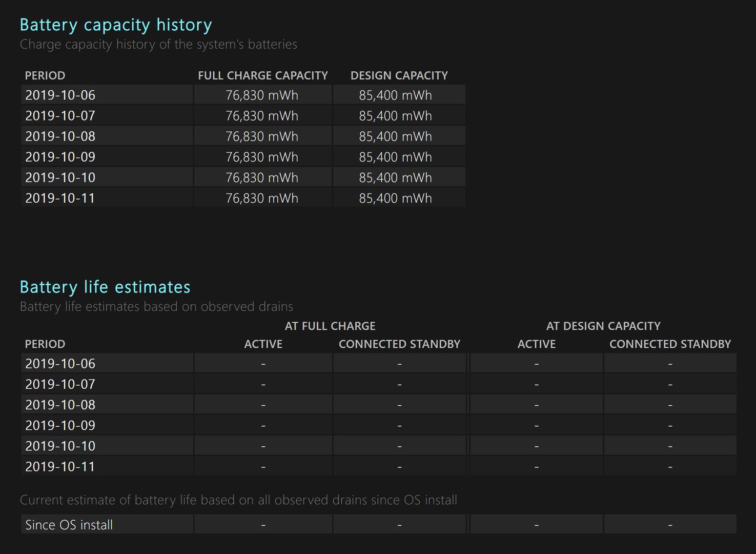Click the Battery capacity history heading

pos(116,25)
